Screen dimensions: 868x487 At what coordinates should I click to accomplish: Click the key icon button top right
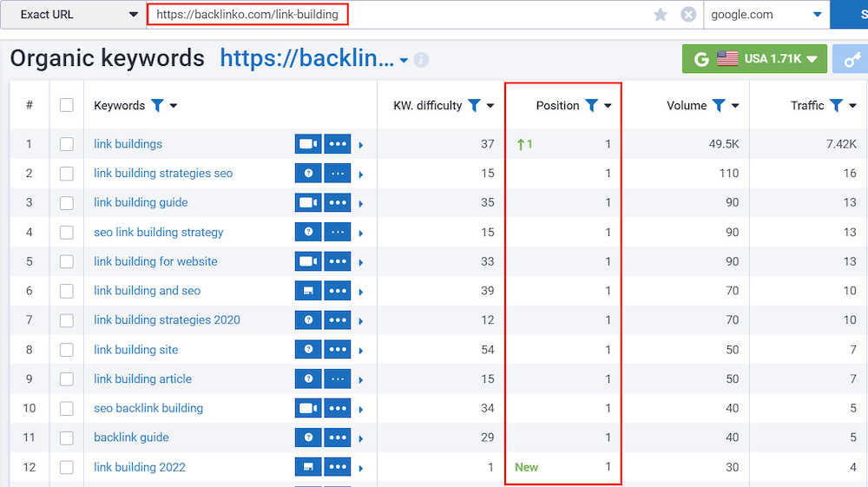coord(851,59)
